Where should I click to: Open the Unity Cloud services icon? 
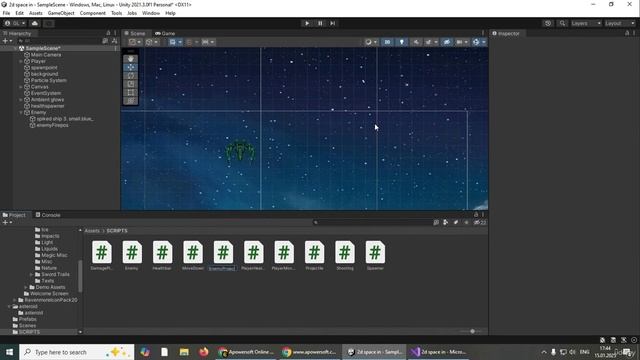pyautogui.click(x=35, y=23)
